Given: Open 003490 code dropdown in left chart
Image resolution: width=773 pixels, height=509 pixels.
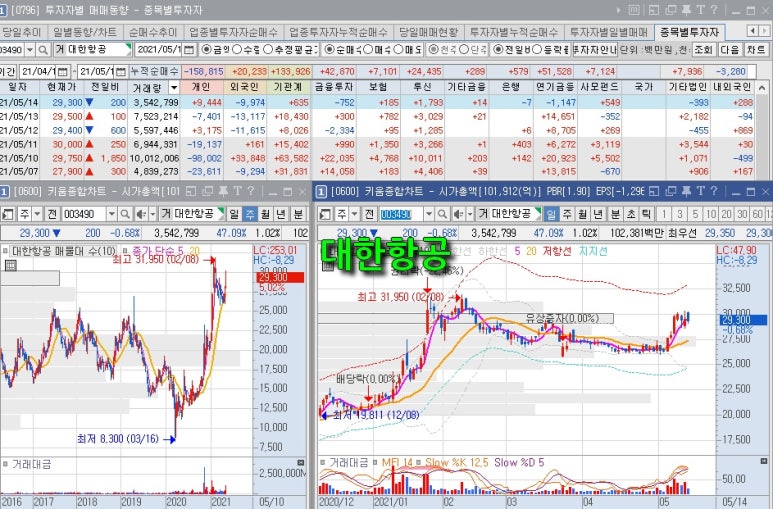Looking at the screenshot, I should pos(111,214).
